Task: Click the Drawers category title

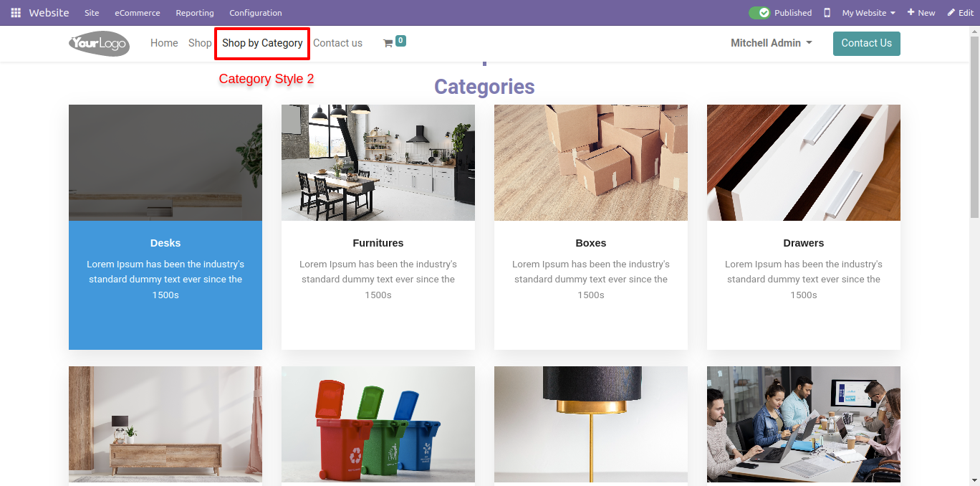Action: [804, 243]
